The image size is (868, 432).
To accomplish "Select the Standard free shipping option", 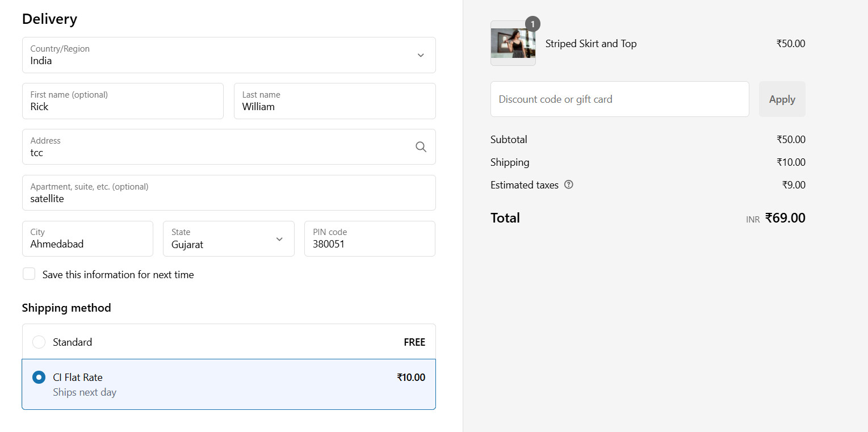I will pyautogui.click(x=229, y=342).
